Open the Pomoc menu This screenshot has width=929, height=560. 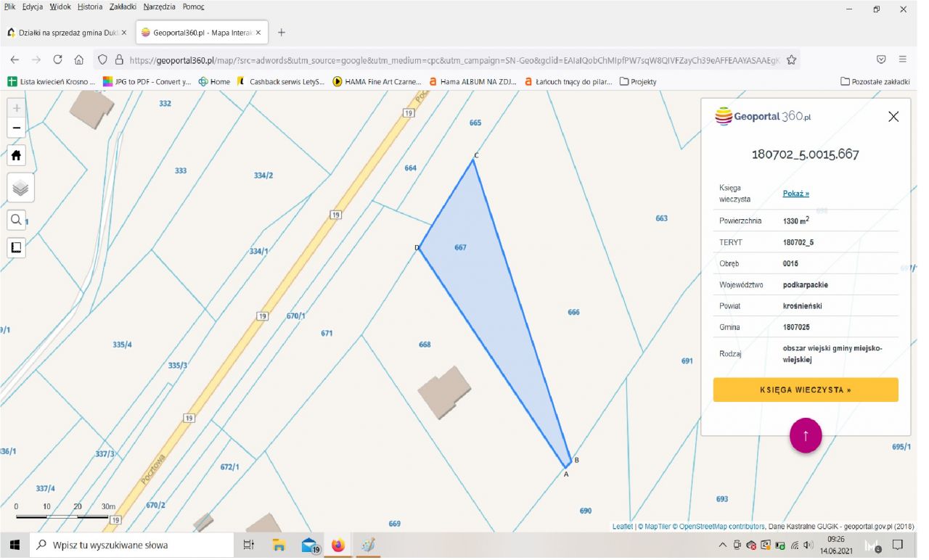coord(194,7)
